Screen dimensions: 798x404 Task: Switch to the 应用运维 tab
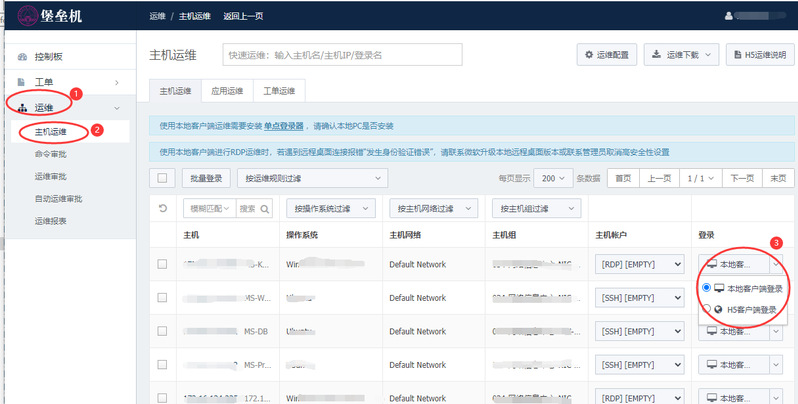tap(227, 91)
